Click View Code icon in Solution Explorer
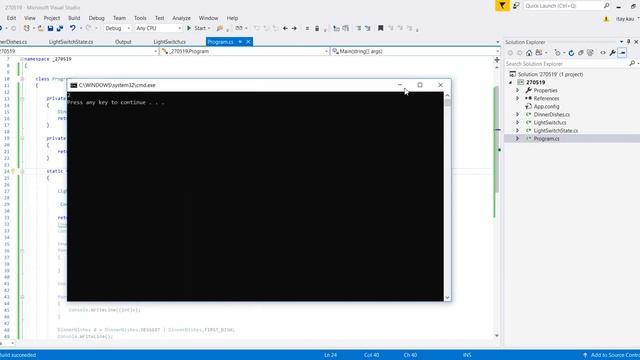This screenshot has width=640, height=360. click(603, 53)
